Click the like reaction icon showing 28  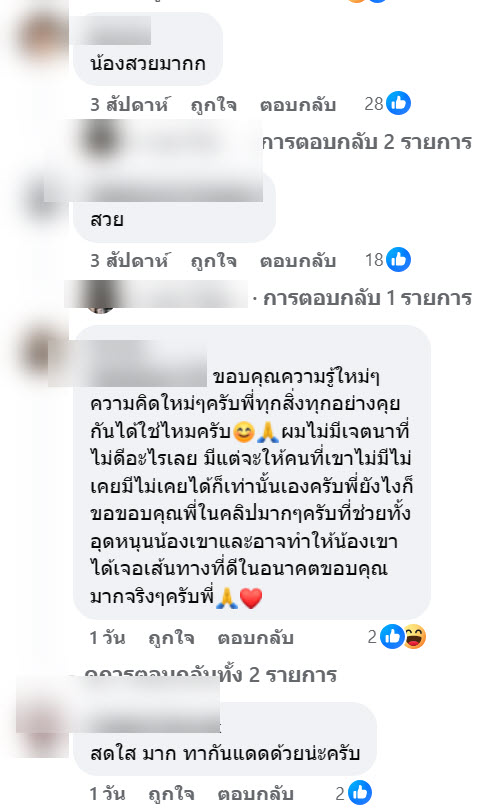tap(398, 103)
